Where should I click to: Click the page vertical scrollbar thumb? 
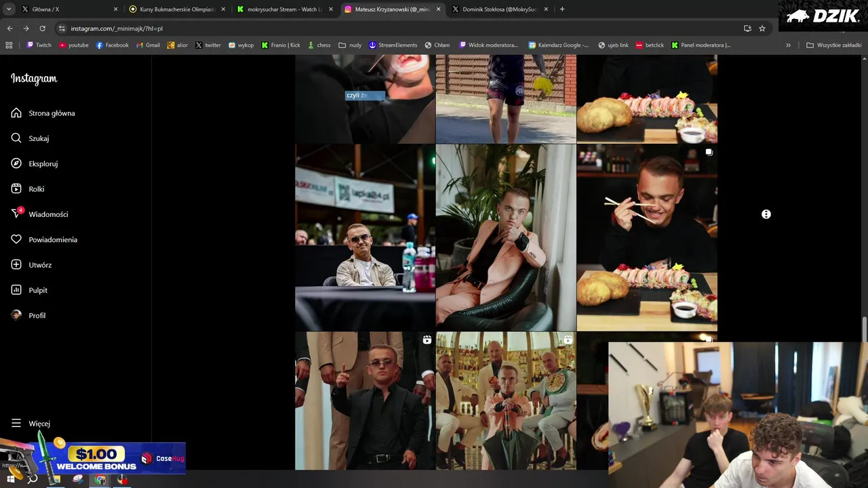tap(864, 329)
